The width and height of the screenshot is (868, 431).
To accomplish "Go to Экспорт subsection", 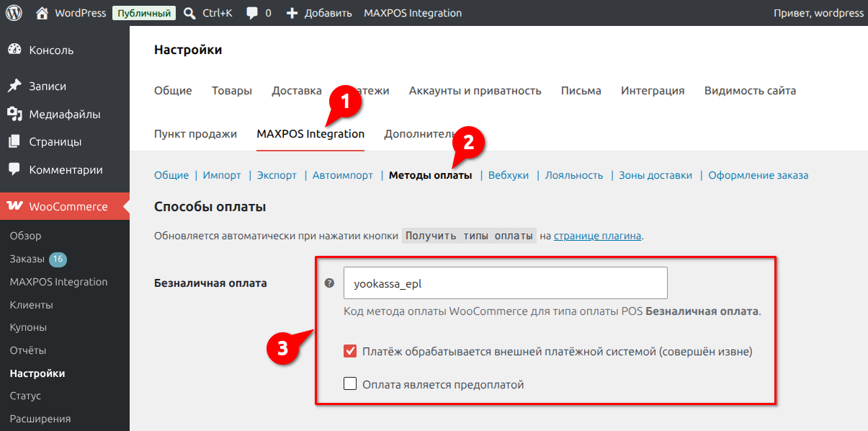I will click(277, 175).
